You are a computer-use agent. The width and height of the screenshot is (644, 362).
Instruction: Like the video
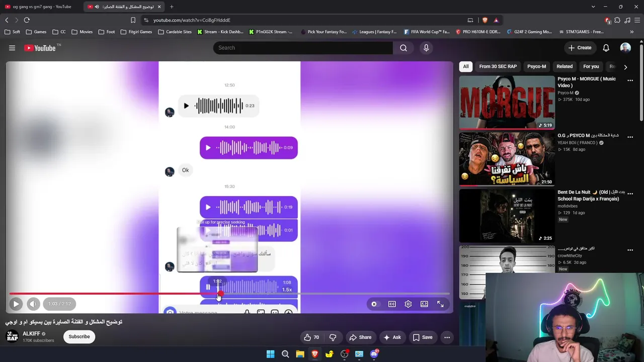coord(311,337)
